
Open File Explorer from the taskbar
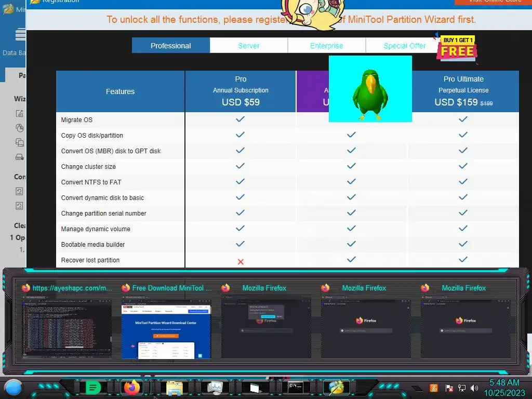[175, 388]
